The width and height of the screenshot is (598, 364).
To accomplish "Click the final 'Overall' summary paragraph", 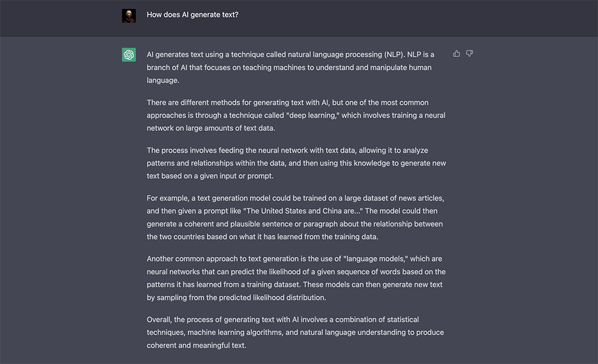I will [293, 332].
